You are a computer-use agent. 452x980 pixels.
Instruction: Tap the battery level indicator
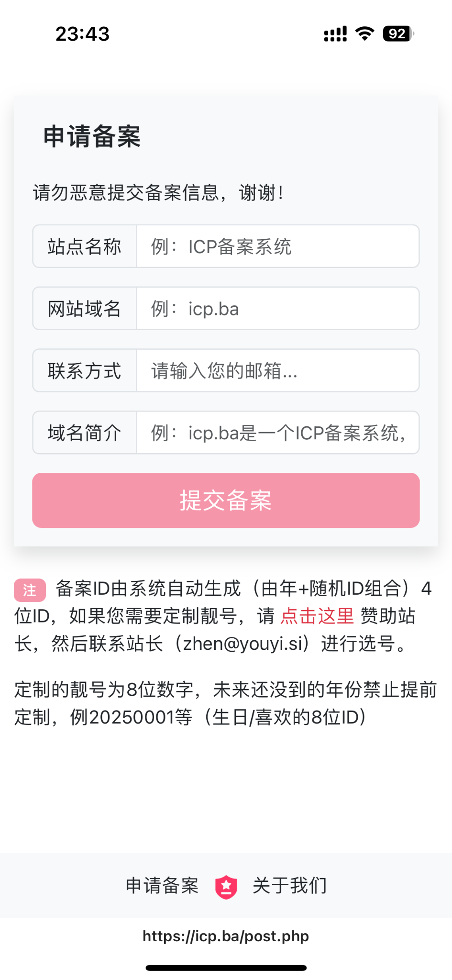pyautogui.click(x=398, y=33)
